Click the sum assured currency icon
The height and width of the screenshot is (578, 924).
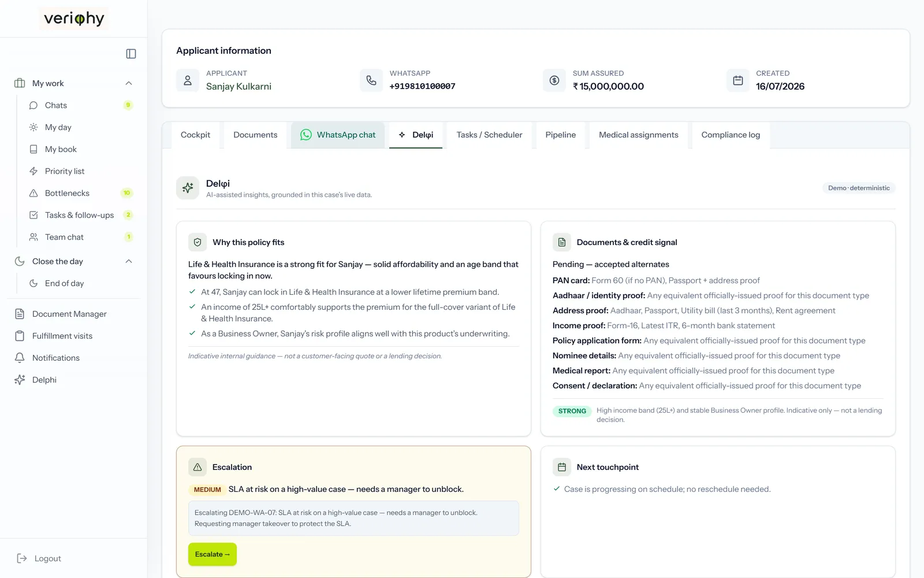click(554, 80)
